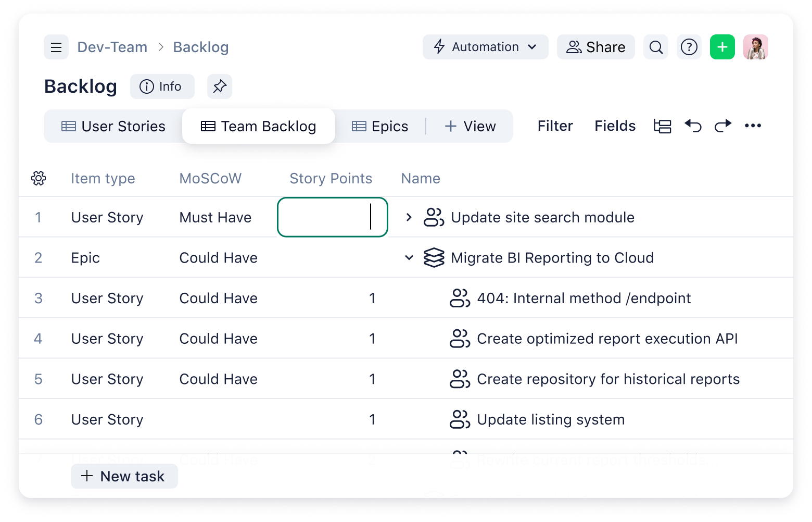
Task: Click user icon beside 404: Internal method
Action: pos(460,298)
